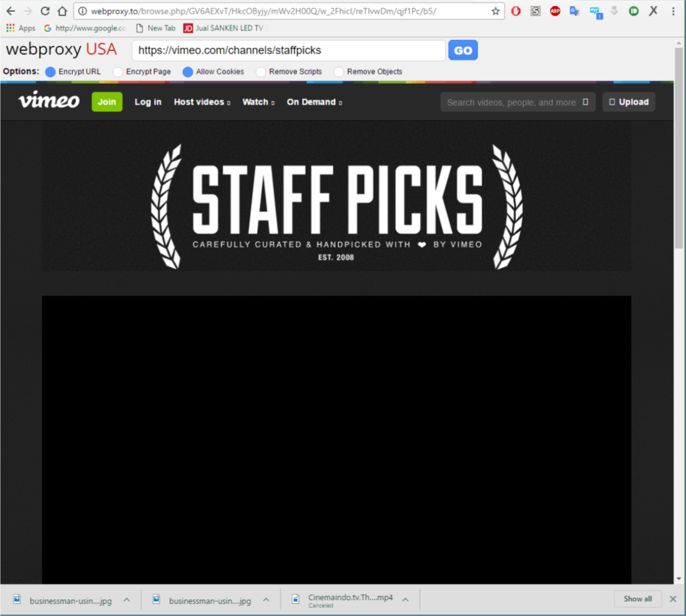The width and height of the screenshot is (686, 616).
Task: Click the Staff Picks banner image
Action: tap(336, 197)
